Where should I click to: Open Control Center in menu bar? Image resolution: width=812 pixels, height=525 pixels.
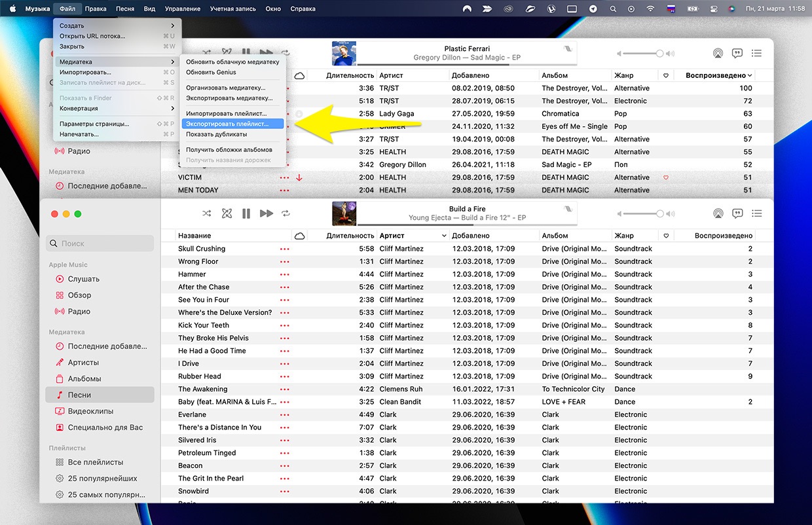(x=713, y=9)
